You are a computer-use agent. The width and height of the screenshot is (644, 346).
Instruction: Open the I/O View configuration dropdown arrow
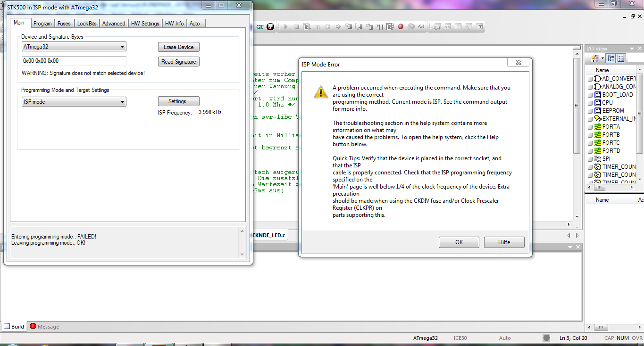[602, 58]
